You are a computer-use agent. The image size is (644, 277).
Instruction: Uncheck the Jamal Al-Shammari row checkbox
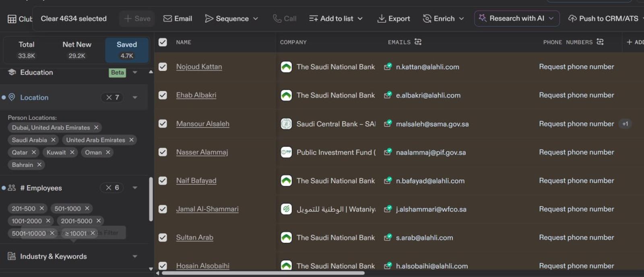coord(163,209)
